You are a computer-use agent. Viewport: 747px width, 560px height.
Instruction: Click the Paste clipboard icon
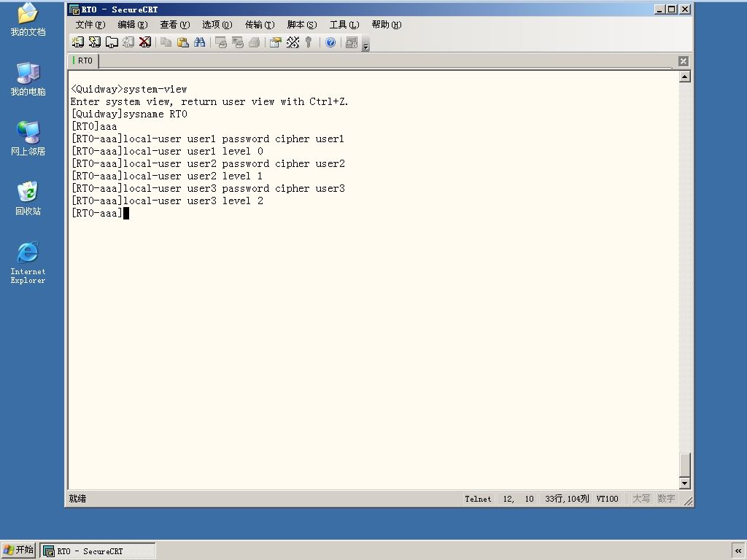(x=183, y=42)
